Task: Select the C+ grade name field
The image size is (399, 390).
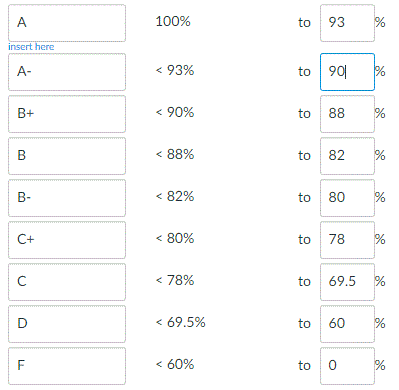Action: [x=67, y=240]
